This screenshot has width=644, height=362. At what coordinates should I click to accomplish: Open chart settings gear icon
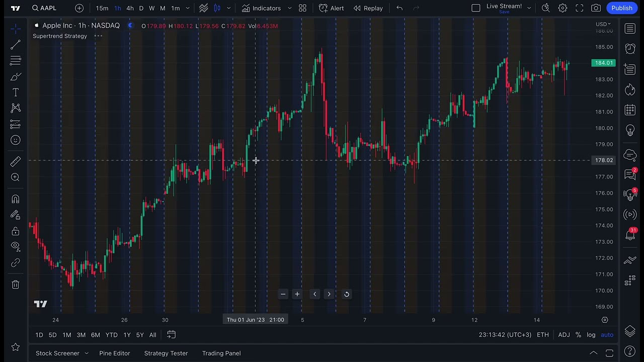point(562,8)
